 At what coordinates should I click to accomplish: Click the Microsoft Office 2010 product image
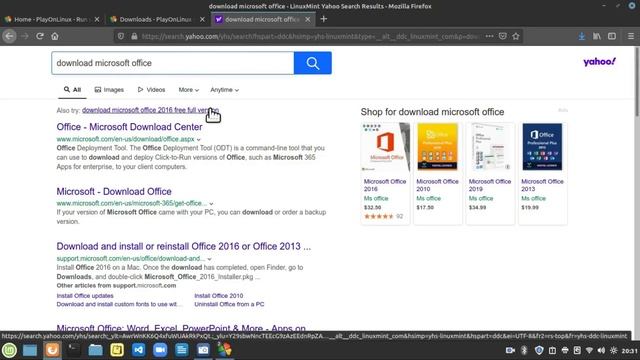[438, 147]
